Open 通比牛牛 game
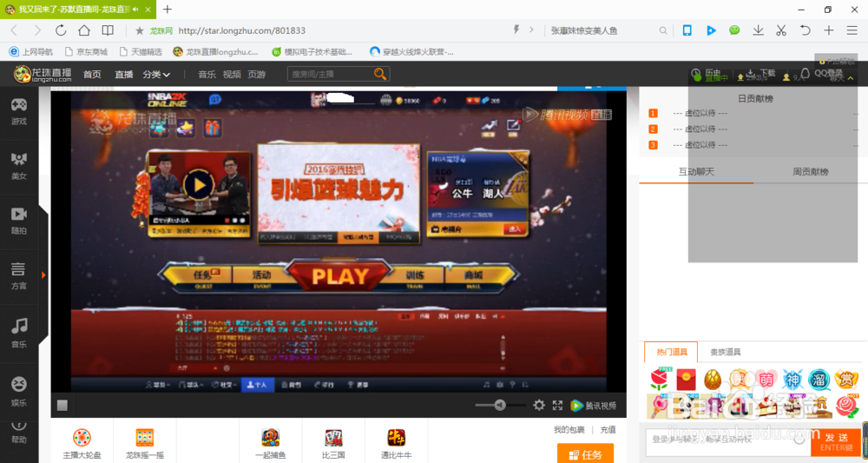This screenshot has width=868, height=463. (x=397, y=442)
